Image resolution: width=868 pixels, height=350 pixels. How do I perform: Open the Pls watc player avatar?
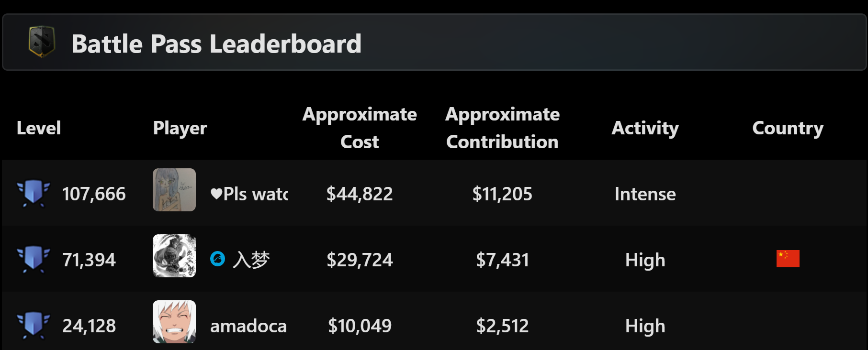point(174,190)
